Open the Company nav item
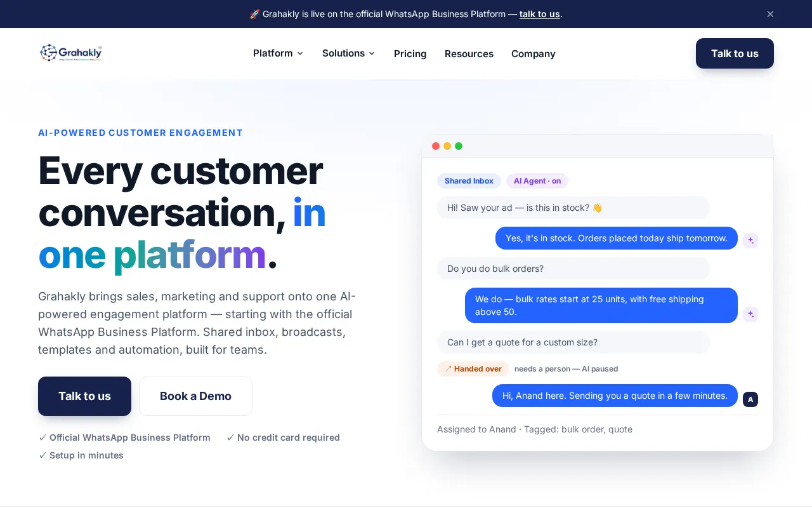The height and width of the screenshot is (508, 812). click(534, 53)
